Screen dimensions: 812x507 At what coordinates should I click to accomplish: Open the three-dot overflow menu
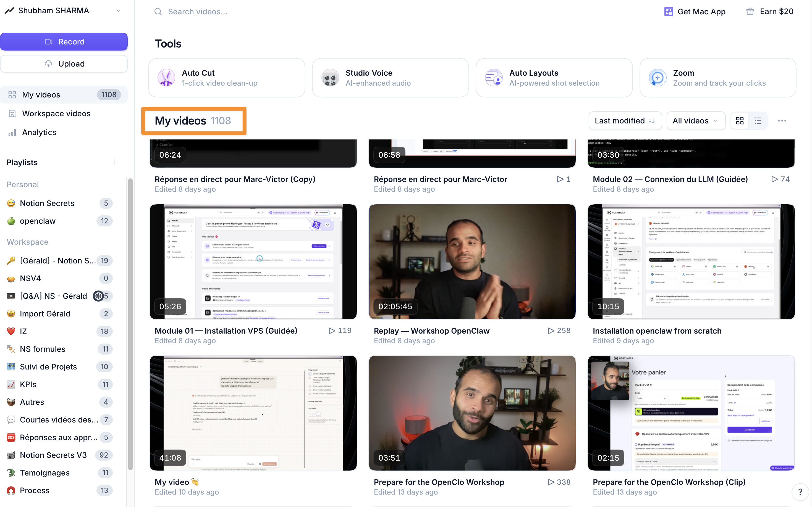(782, 120)
